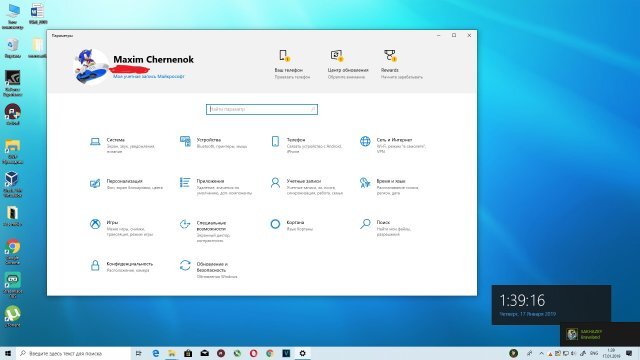Click the 1:39:16 clock flyout
Viewport: 640px width, 360px height.
(551, 305)
